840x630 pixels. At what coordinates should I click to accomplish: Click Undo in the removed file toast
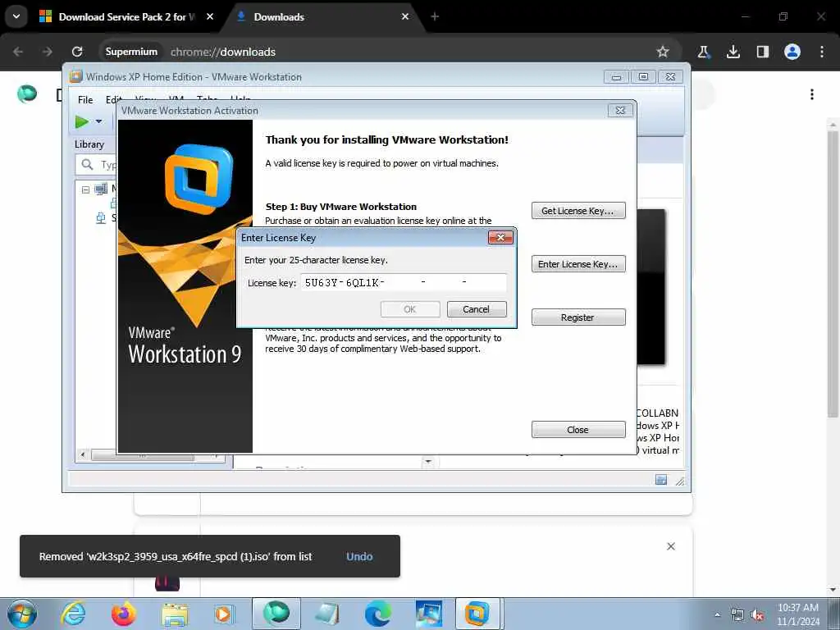coord(359,557)
